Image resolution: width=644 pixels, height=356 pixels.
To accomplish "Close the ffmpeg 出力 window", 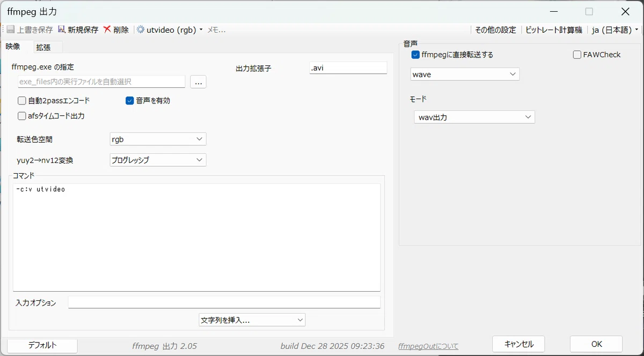I will (x=625, y=11).
